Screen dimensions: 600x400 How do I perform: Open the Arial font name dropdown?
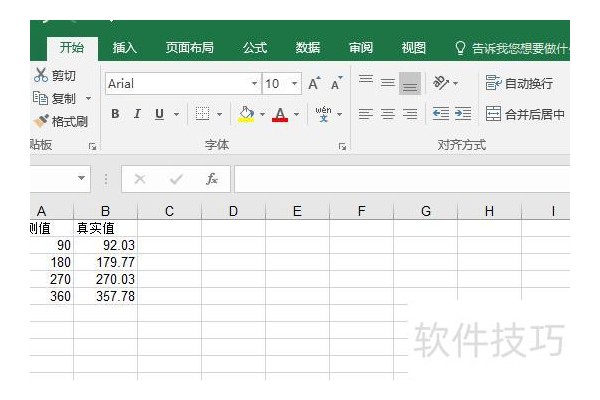click(x=254, y=83)
